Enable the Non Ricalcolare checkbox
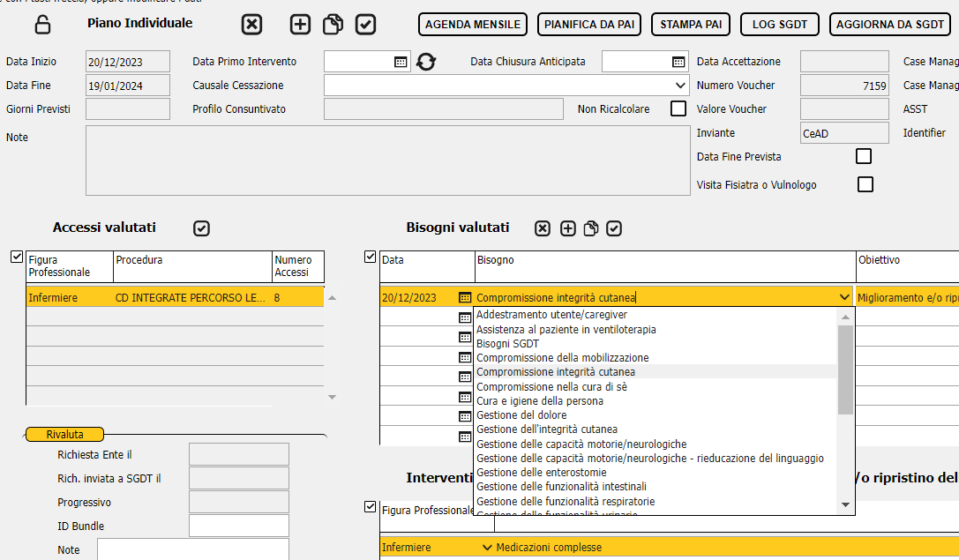Screen dimensions: 959x560 point(678,108)
